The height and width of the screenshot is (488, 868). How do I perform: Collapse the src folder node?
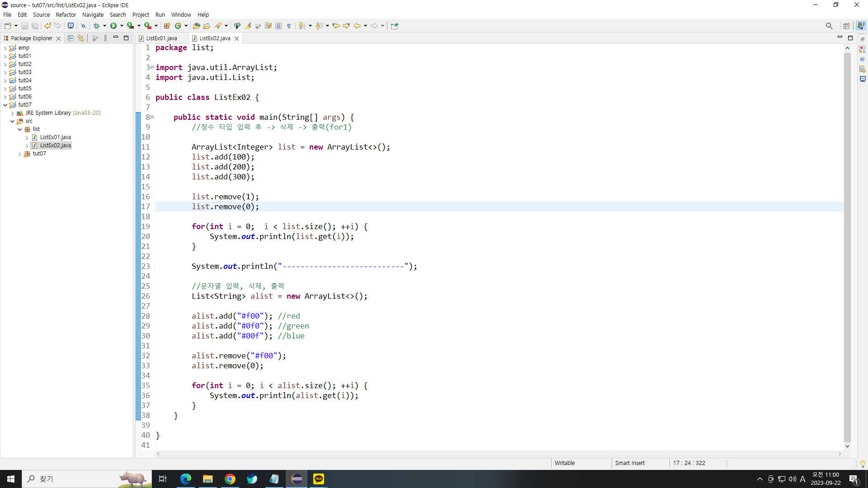(x=12, y=121)
